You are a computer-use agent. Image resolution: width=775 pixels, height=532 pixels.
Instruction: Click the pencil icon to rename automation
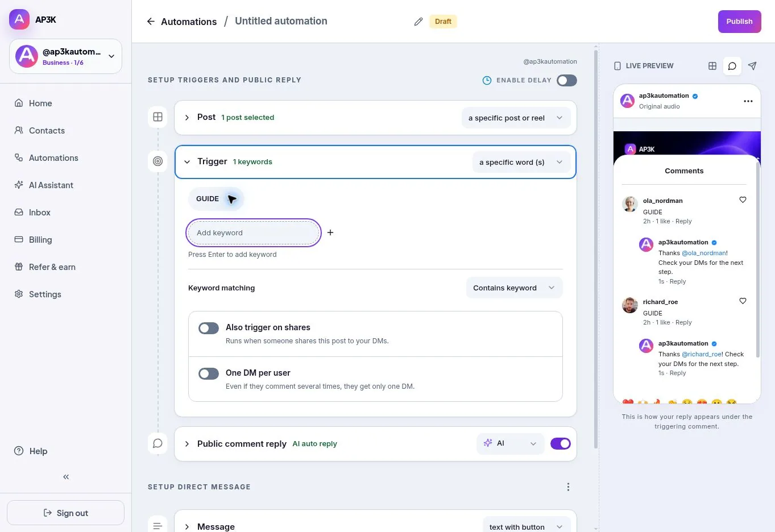click(x=418, y=22)
